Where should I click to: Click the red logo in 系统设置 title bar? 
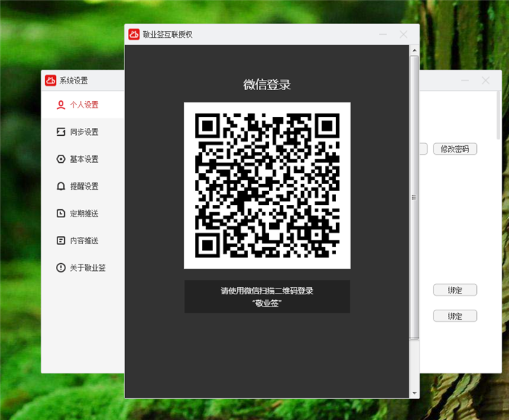(51, 80)
